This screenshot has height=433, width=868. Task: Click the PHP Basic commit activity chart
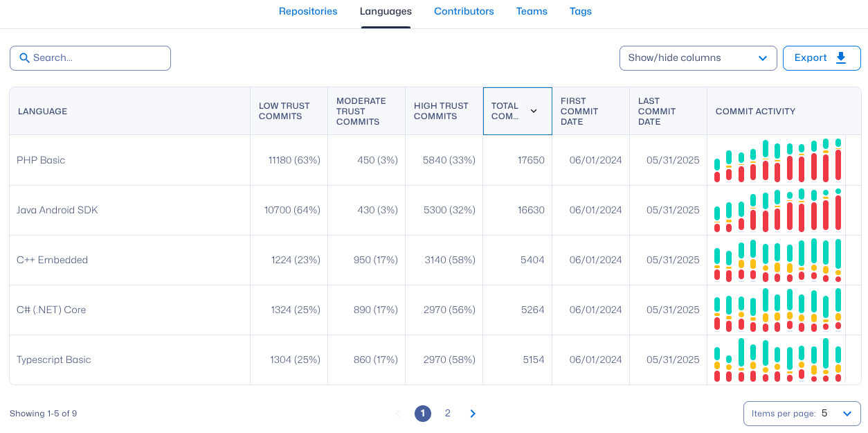[x=778, y=161]
